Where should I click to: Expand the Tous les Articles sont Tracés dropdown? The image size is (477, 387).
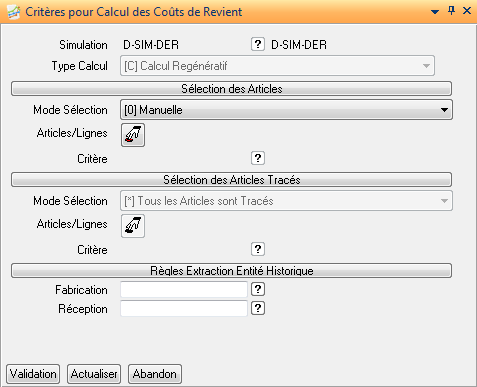(286, 201)
